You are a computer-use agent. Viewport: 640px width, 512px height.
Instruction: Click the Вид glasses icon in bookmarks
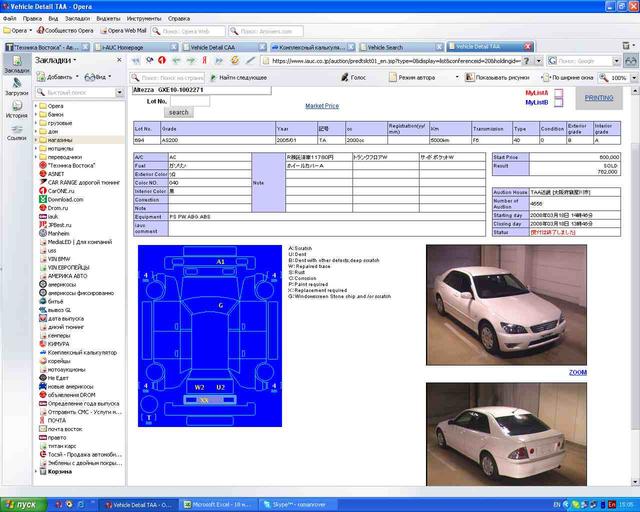tap(89, 77)
